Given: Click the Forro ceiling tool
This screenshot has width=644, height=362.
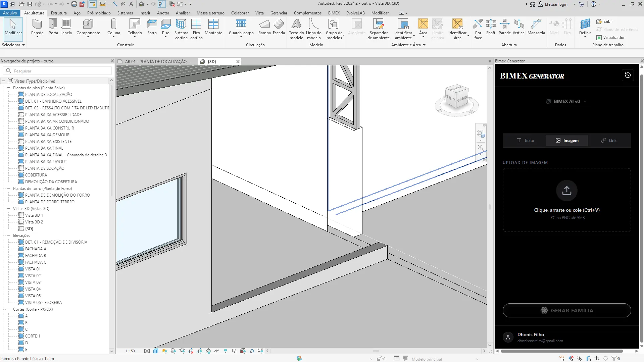Looking at the screenshot, I should point(152,27).
